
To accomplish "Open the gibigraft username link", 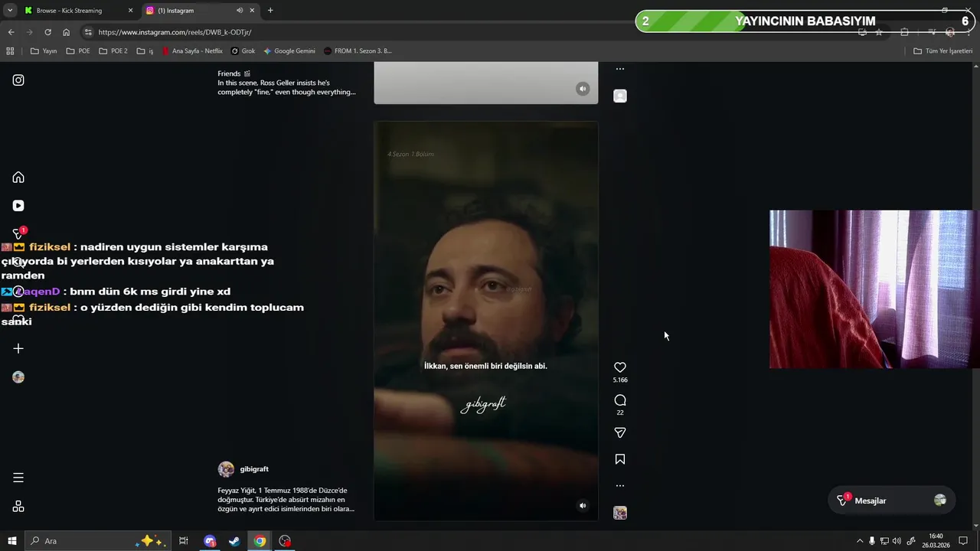I will [254, 469].
